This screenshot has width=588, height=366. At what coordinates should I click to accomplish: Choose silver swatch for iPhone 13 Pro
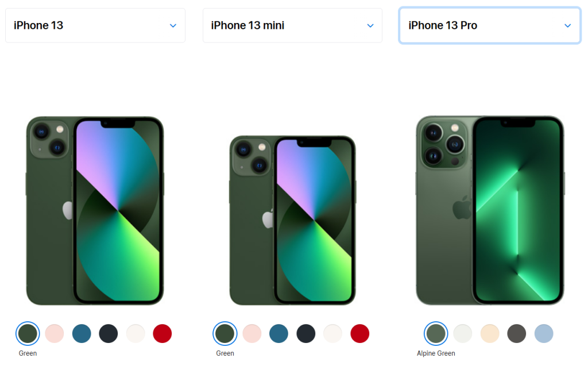(462, 333)
